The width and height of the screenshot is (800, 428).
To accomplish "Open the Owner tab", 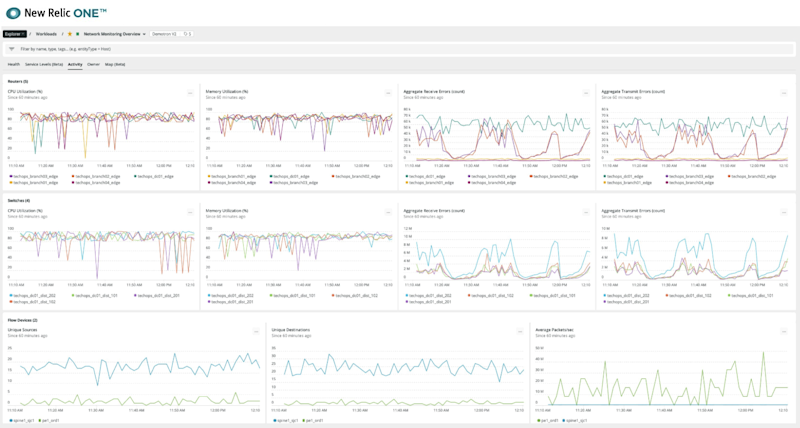I will (x=93, y=64).
